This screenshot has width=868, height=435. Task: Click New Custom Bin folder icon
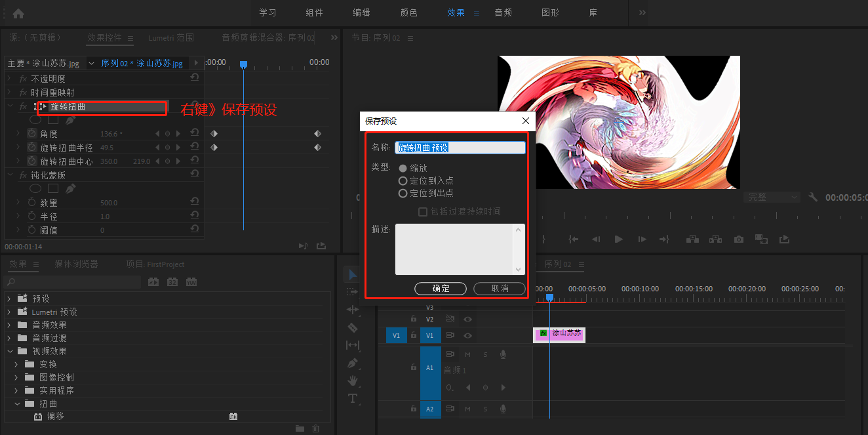(x=300, y=428)
